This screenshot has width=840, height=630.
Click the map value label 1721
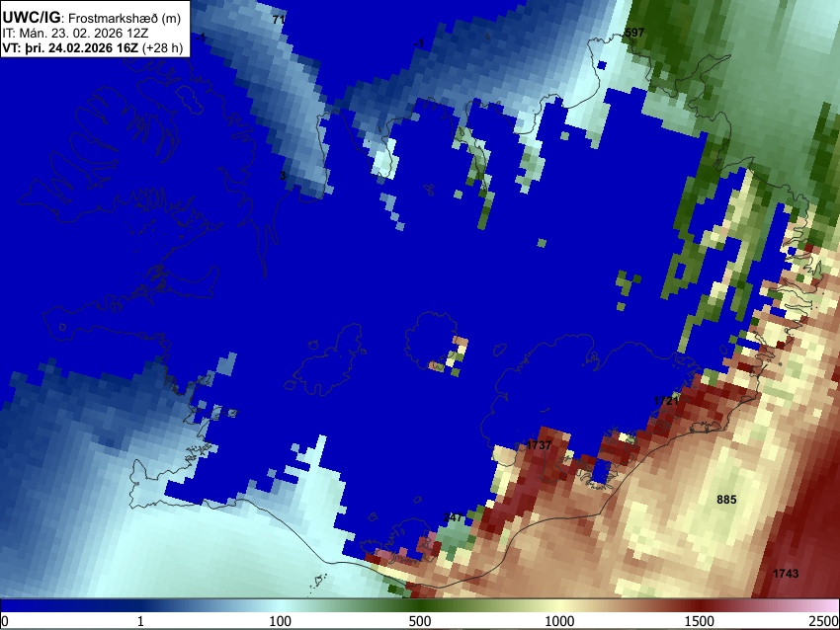(666, 401)
